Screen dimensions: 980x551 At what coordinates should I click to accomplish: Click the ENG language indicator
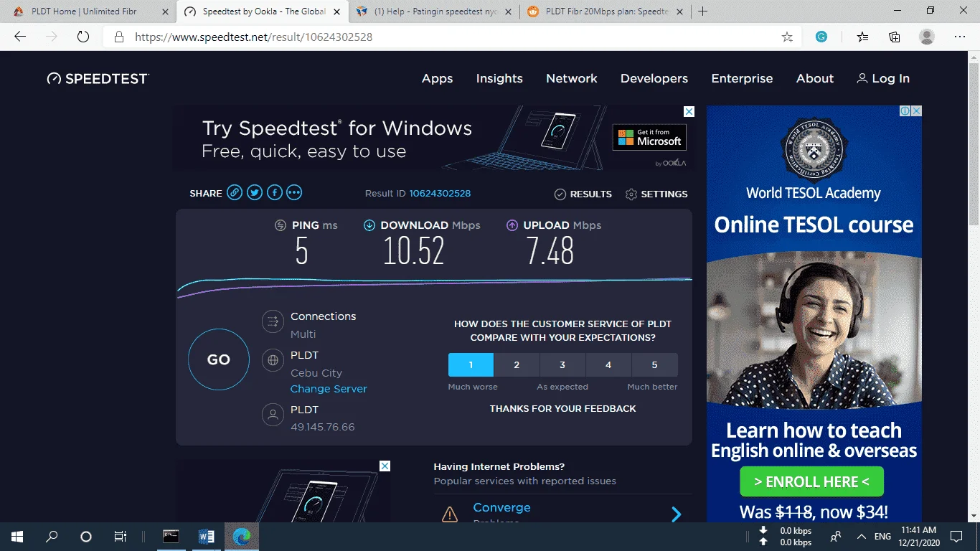(882, 537)
